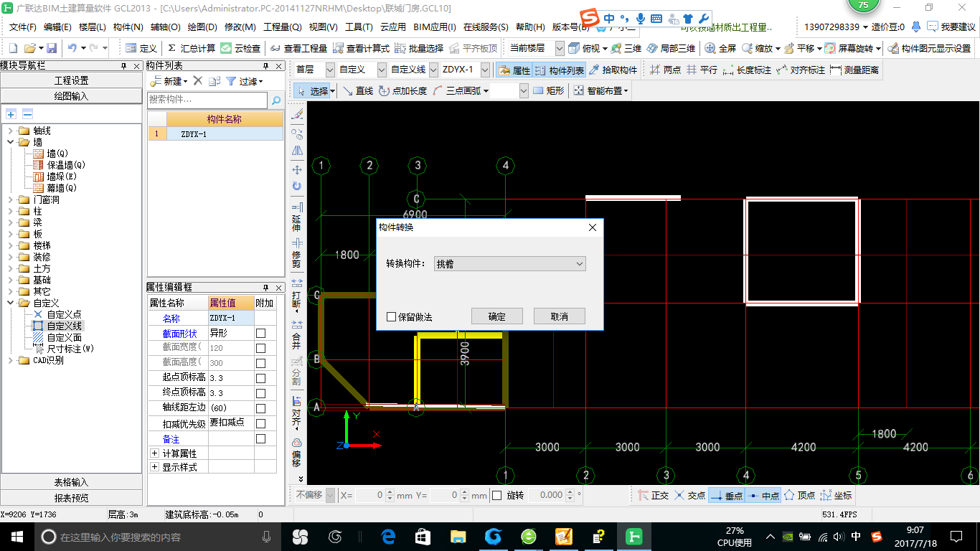The image size is (980, 551).
Task: Click 确定 in 构件转换 dialog
Action: point(496,316)
